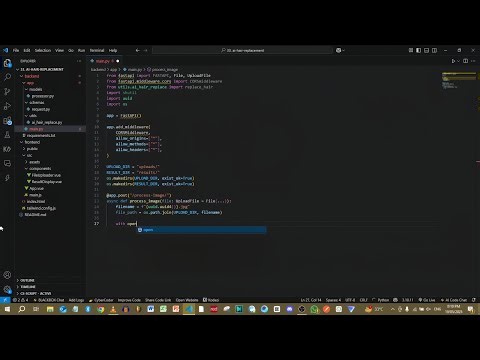The image size is (480, 360).
Task: Open the Search view in activity bar
Action: click(7, 77)
